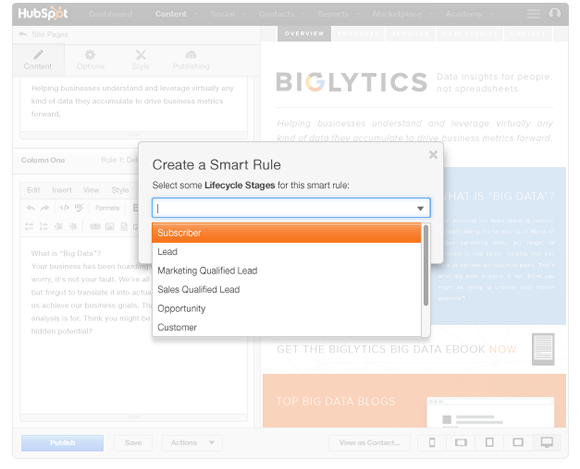Image resolution: width=580 pixels, height=469 pixels.
Task: Preview in mobile phone landscape view
Action: point(461,442)
